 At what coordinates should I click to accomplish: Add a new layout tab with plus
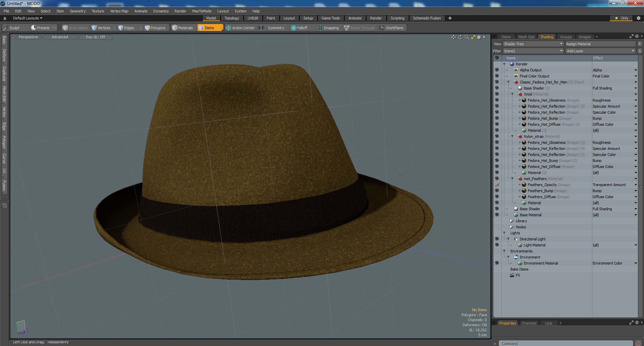[450, 18]
